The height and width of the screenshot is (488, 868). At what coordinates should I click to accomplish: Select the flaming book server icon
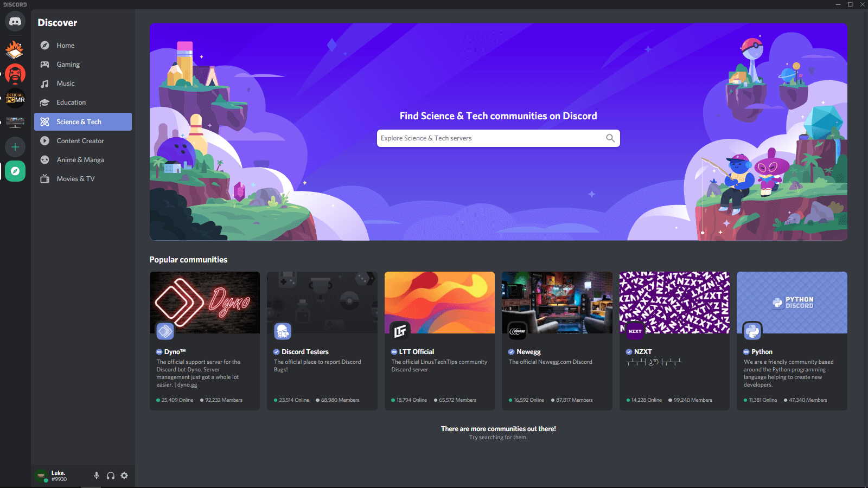click(15, 49)
